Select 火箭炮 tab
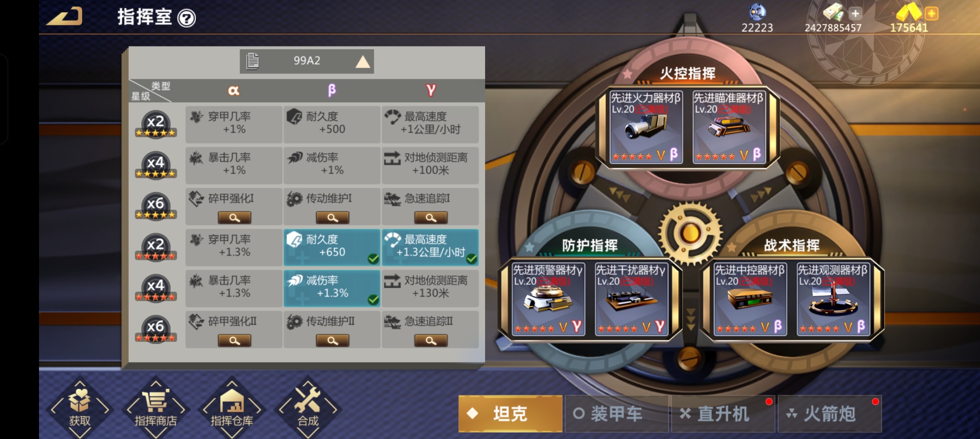Viewport: 980px width, 439px height. (830, 414)
